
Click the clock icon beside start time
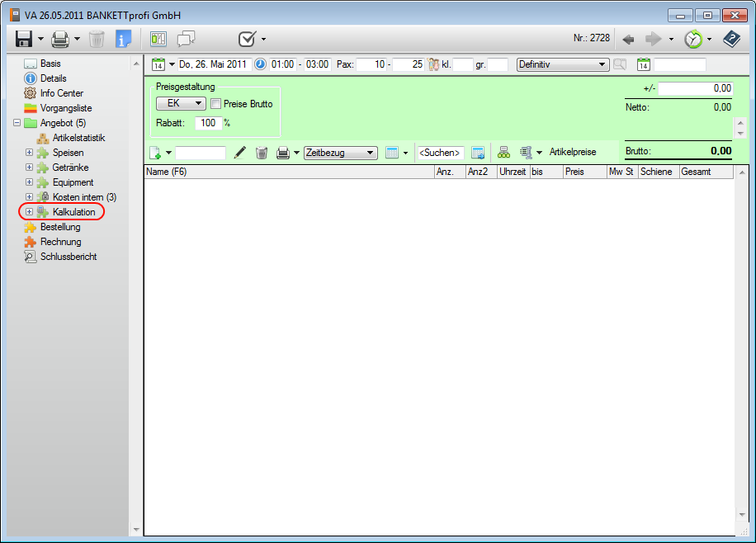[x=260, y=64]
